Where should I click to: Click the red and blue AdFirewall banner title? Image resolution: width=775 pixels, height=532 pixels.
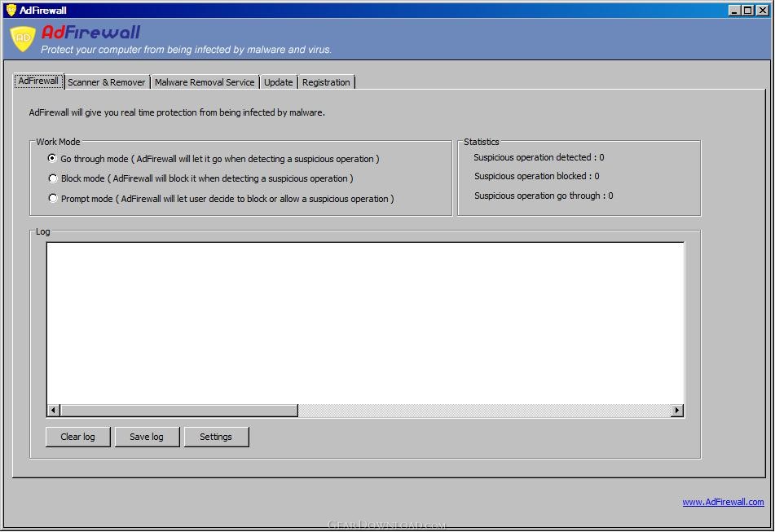tap(91, 32)
